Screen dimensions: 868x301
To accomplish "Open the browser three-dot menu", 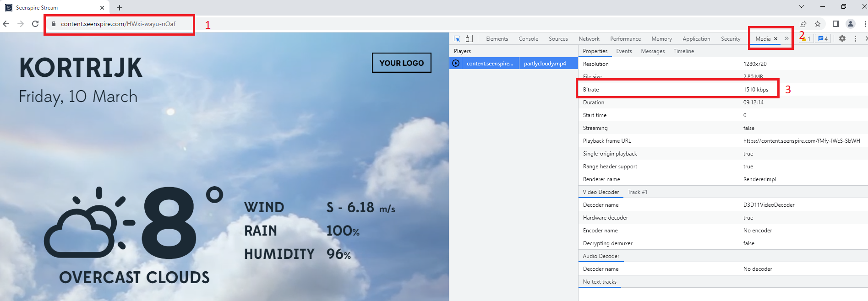I will point(864,24).
